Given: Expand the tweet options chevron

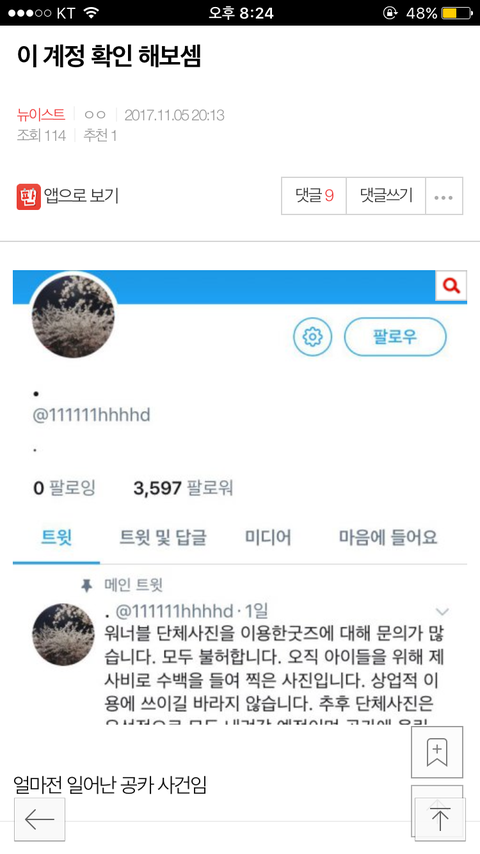Looking at the screenshot, I should pos(442,611).
